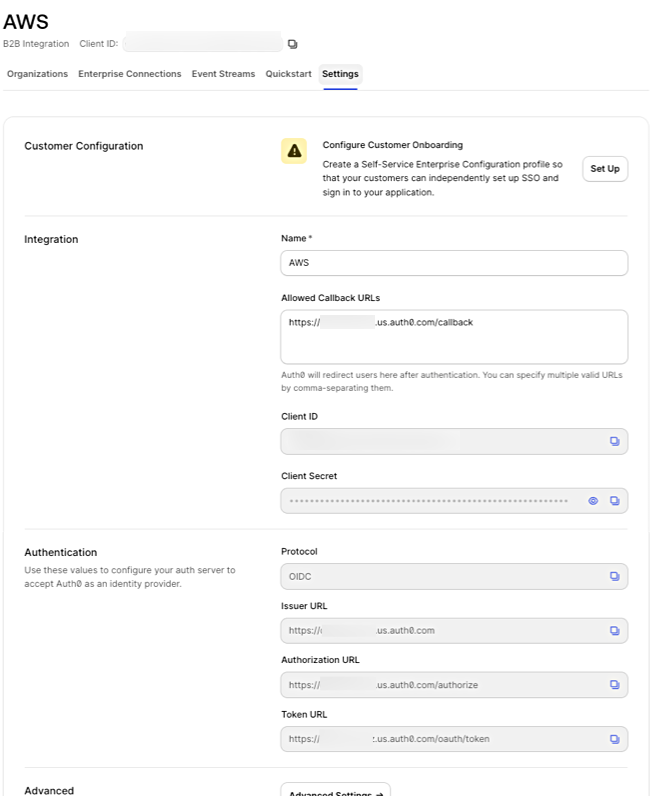Select the Client ID read-only field
This screenshot has width=650, height=796.
(454, 441)
